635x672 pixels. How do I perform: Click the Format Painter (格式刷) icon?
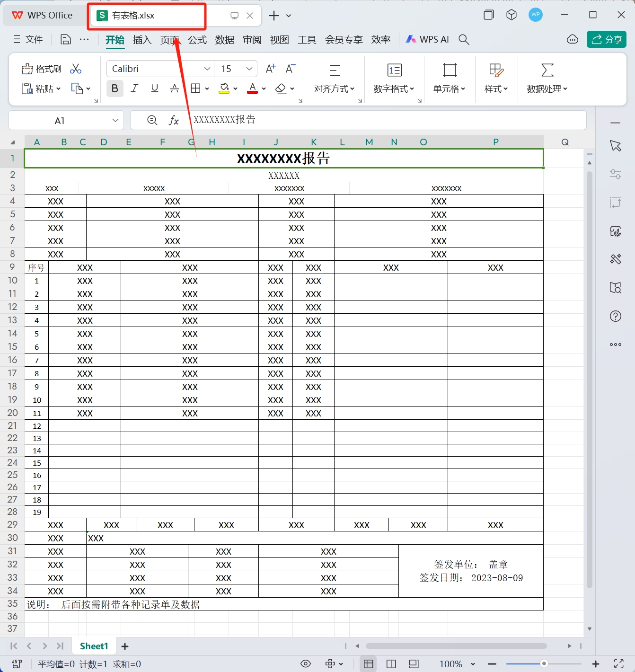click(41, 69)
